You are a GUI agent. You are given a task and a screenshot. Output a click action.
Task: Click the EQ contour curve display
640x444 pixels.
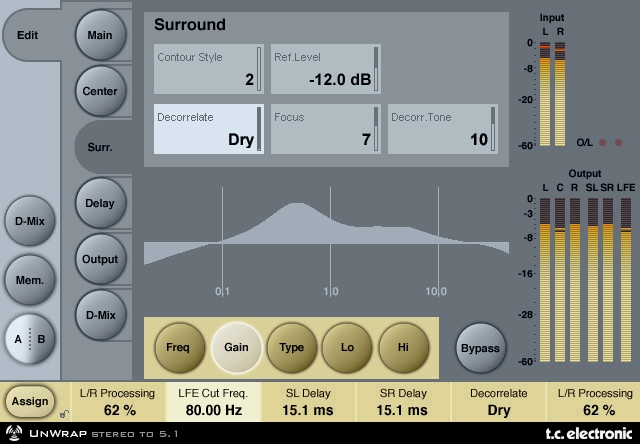327,241
